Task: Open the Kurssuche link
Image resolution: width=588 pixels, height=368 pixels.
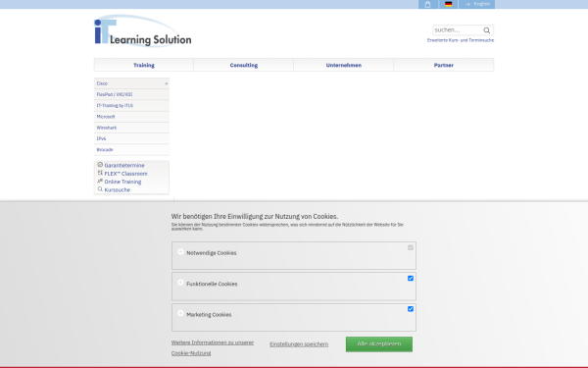Action: click(117, 190)
